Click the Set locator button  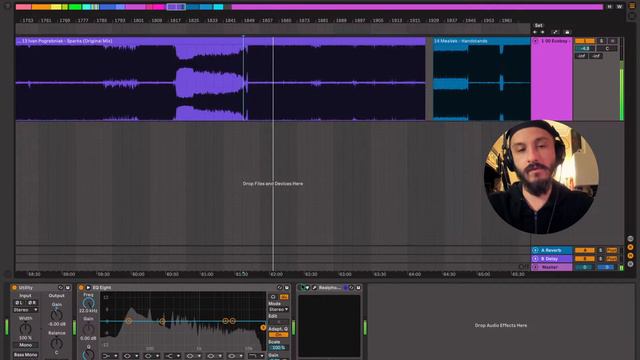tap(538, 25)
